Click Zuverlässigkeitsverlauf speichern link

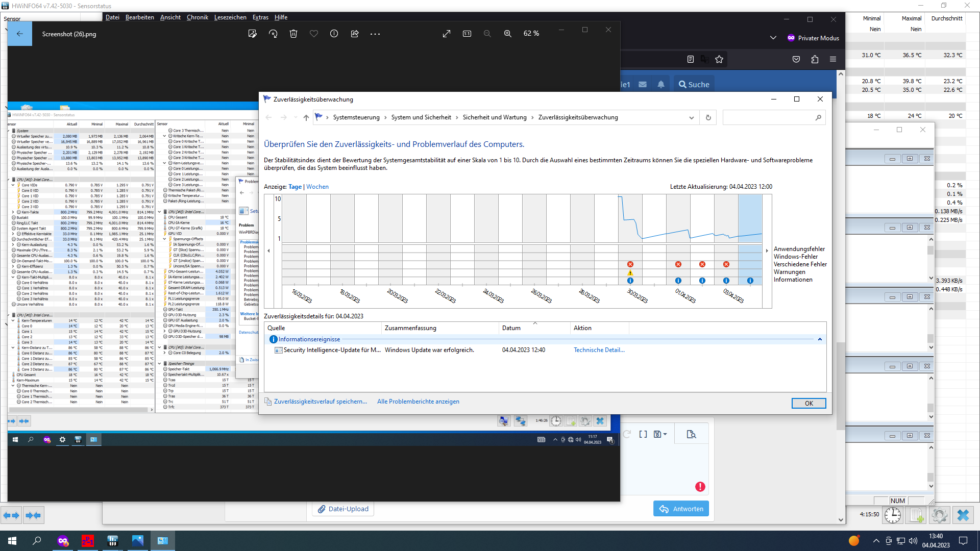coord(321,402)
